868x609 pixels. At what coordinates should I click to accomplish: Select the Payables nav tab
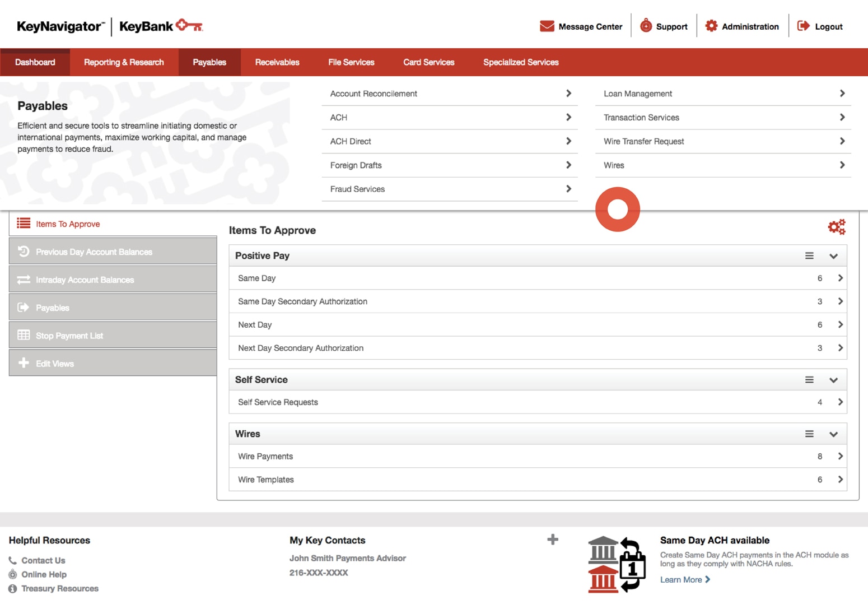point(209,62)
